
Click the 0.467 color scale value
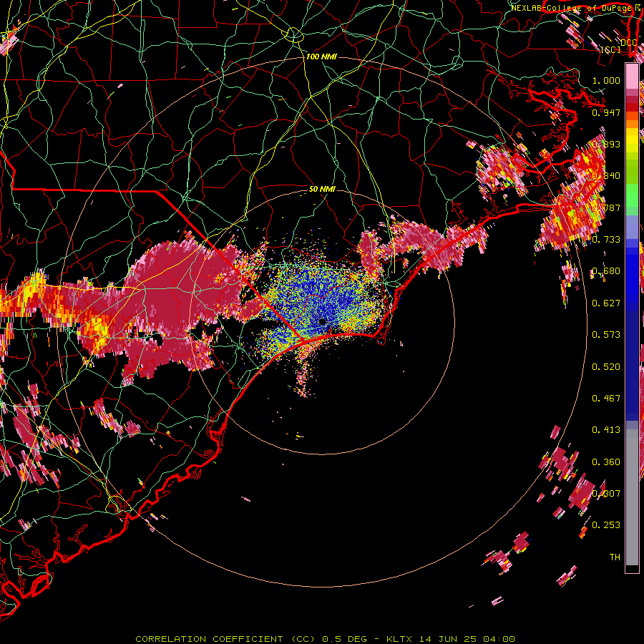[x=606, y=399]
